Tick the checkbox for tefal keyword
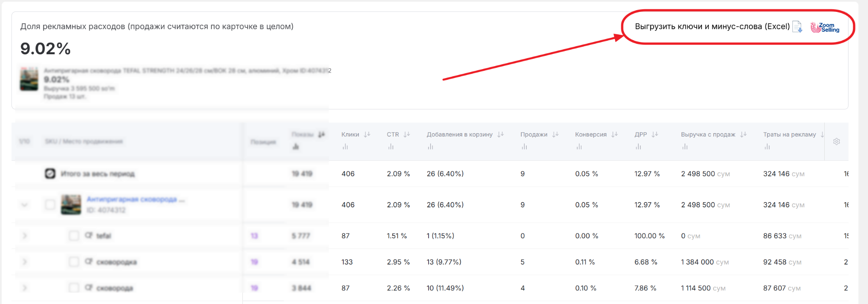Image resolution: width=868 pixels, height=304 pixels. 74,236
